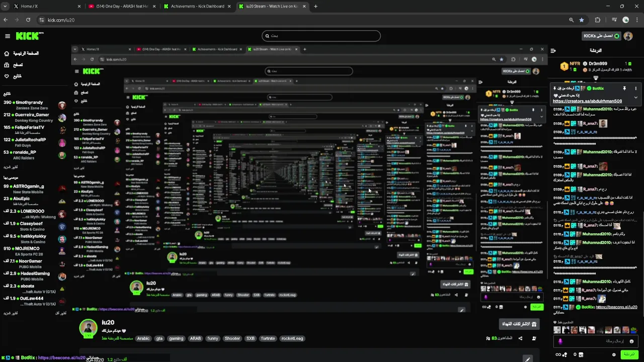The height and width of the screenshot is (362, 644).
Task: Open FelipeFariasTV channel in sidebar
Action: 34,130
